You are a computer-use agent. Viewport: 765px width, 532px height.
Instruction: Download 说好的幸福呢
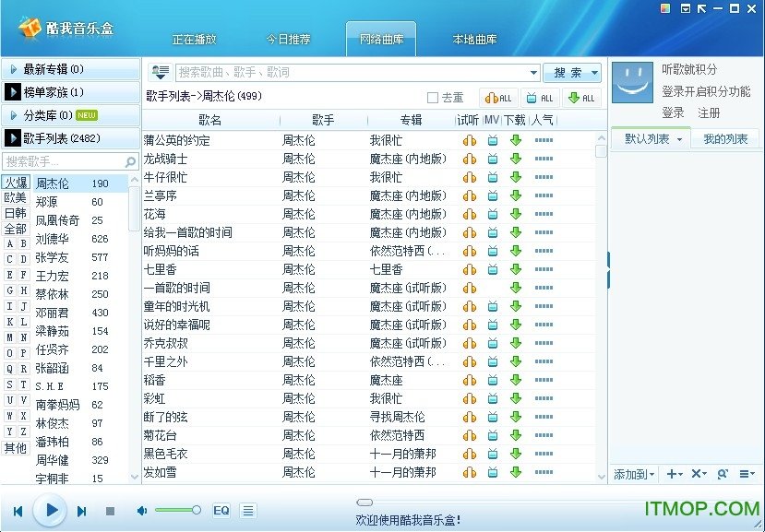[516, 325]
